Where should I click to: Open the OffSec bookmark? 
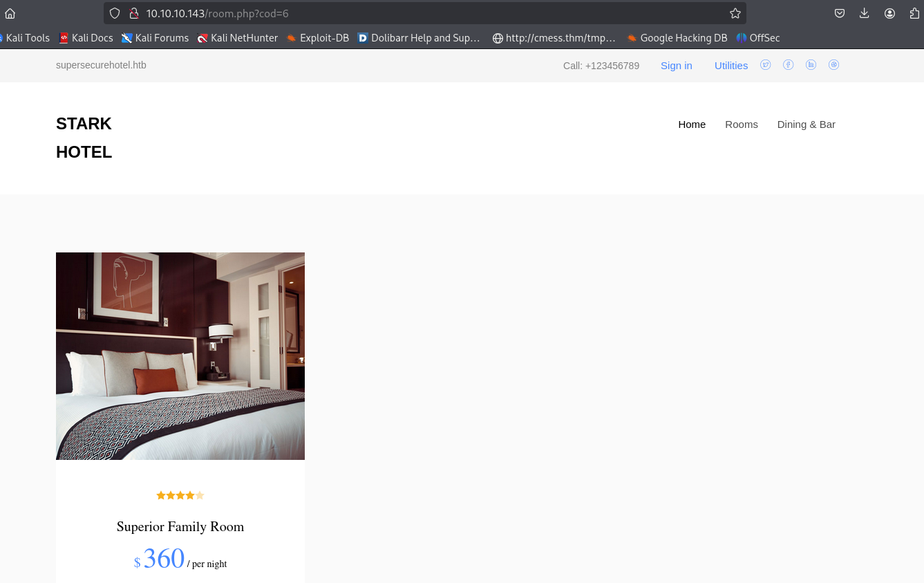pyautogui.click(x=758, y=38)
